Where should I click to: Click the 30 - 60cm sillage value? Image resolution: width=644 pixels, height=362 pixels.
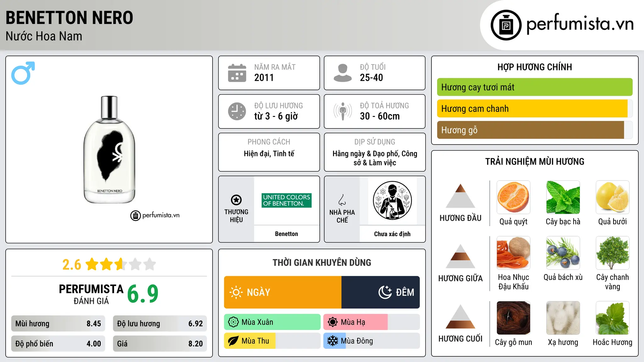click(380, 116)
